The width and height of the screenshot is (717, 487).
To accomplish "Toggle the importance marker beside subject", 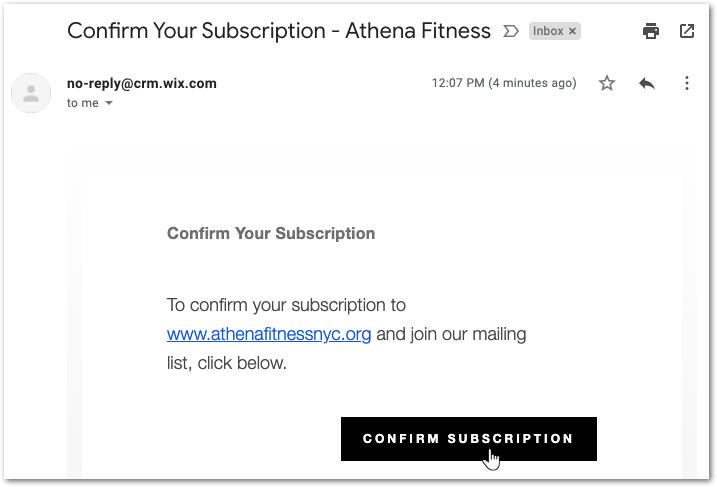I will click(511, 32).
